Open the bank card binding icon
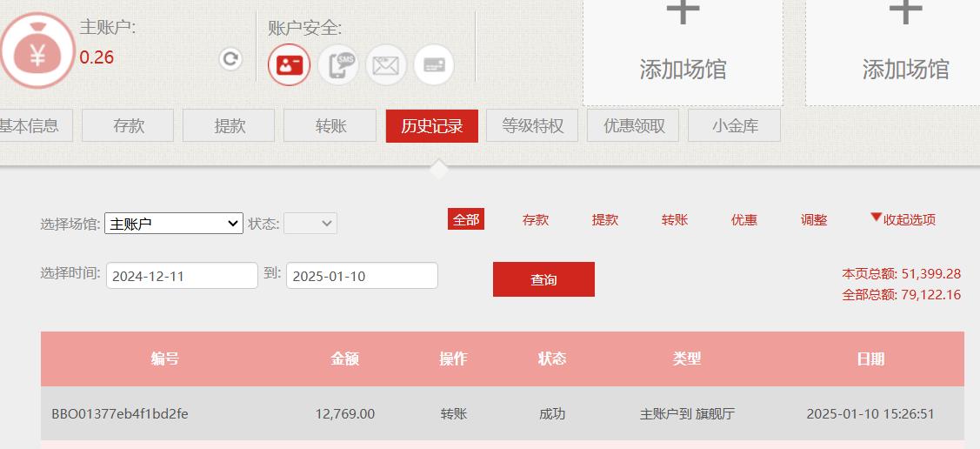 pos(434,64)
